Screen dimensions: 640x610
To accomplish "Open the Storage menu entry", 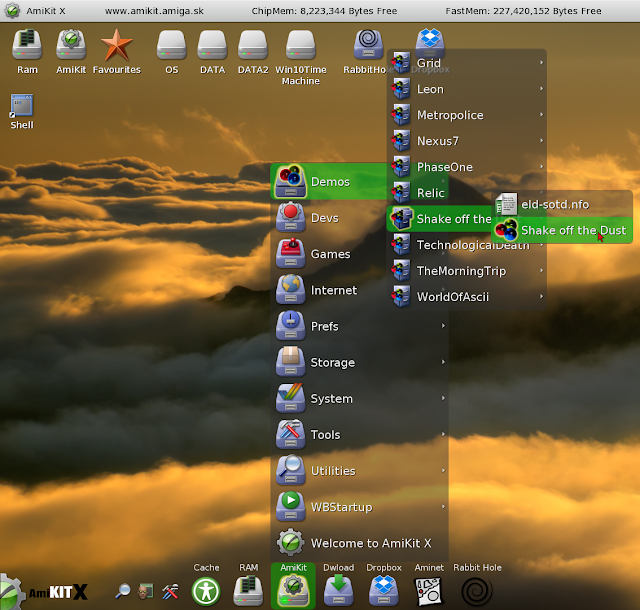I will pyautogui.click(x=359, y=362).
